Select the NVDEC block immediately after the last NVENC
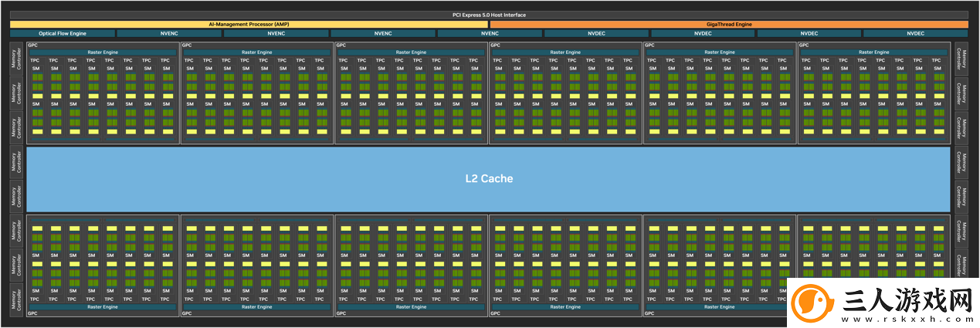980x328 pixels. point(596,33)
